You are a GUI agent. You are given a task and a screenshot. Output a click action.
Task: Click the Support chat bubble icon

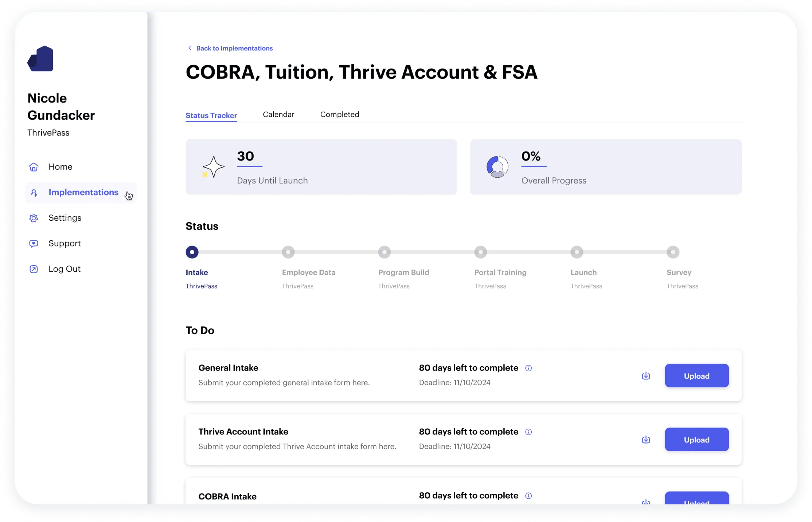(34, 243)
